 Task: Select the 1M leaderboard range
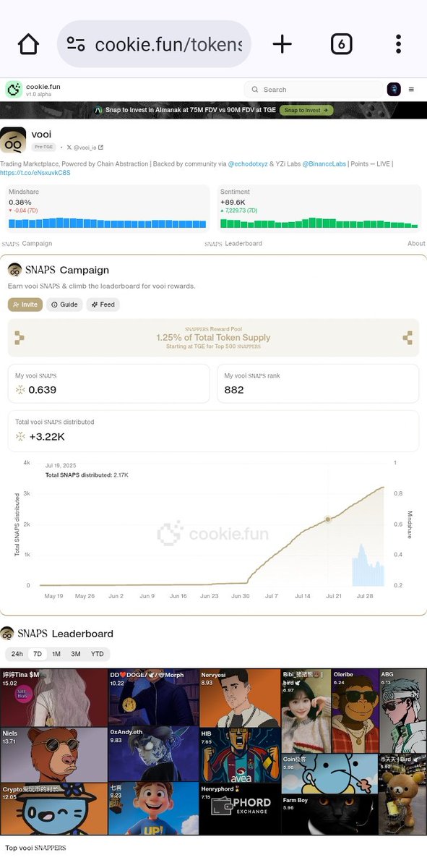pos(56,654)
